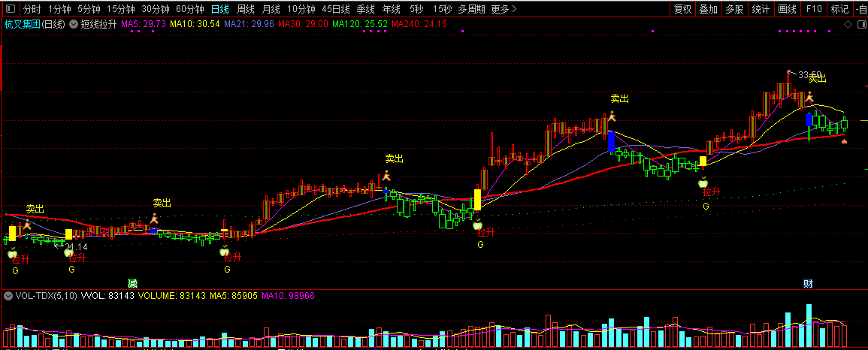Switch to the 周线 weekly tab

click(x=245, y=9)
